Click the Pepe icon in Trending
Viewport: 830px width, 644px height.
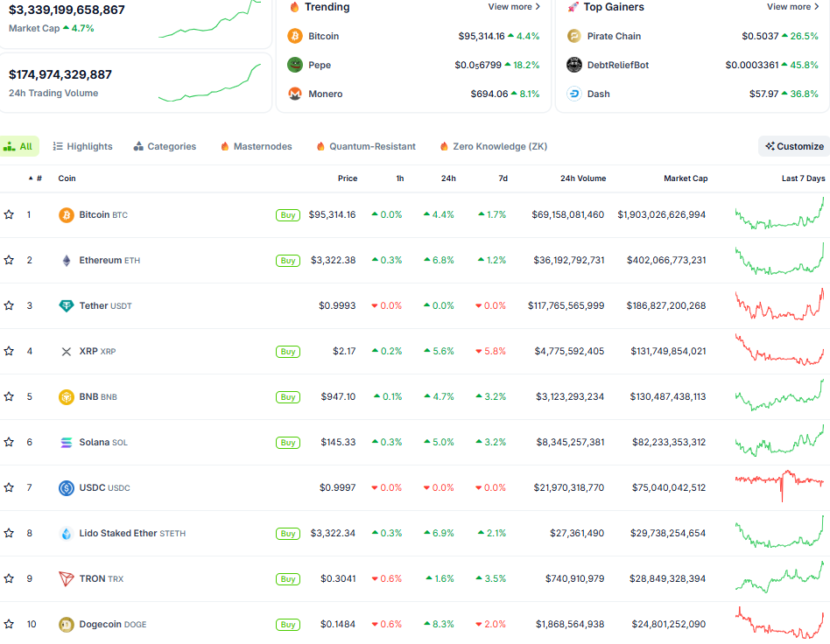[x=295, y=65]
